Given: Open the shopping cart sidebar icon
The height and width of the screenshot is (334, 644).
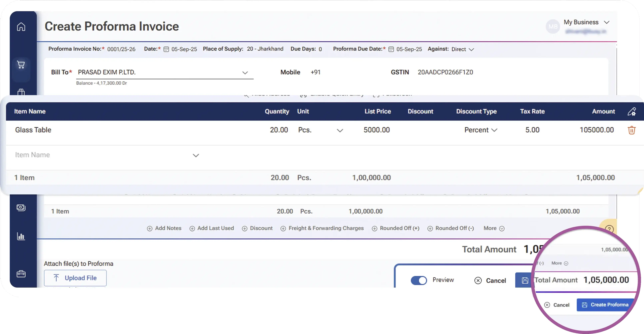Looking at the screenshot, I should pos(21,65).
